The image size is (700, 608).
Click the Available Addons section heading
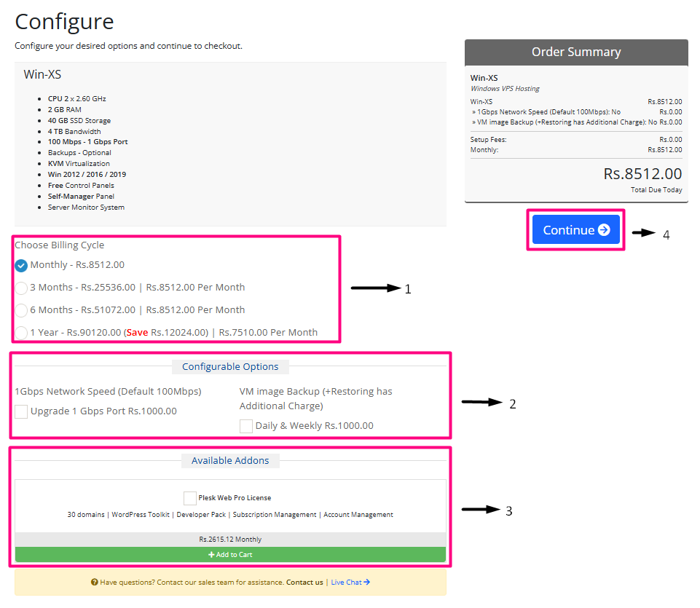coord(230,460)
